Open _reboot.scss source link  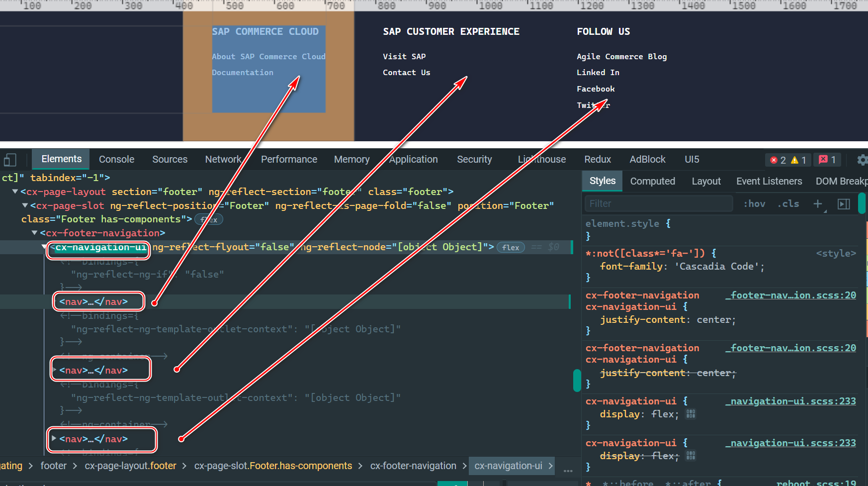click(x=816, y=483)
